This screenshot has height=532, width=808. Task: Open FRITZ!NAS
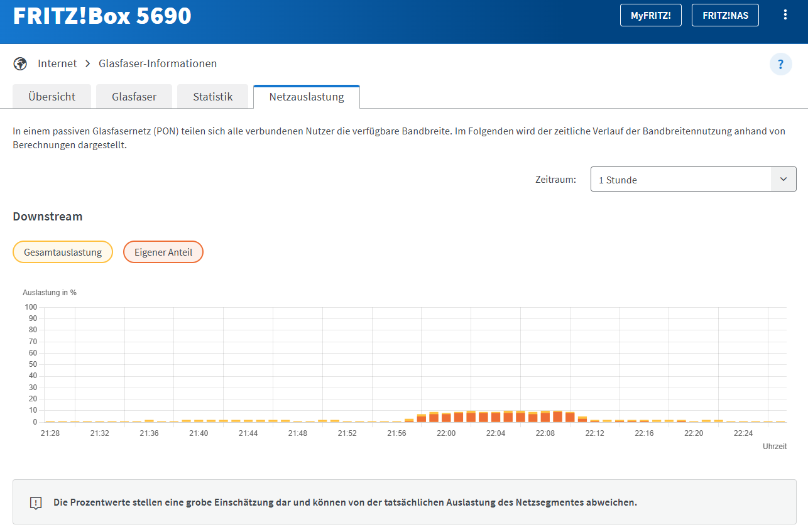coord(725,15)
